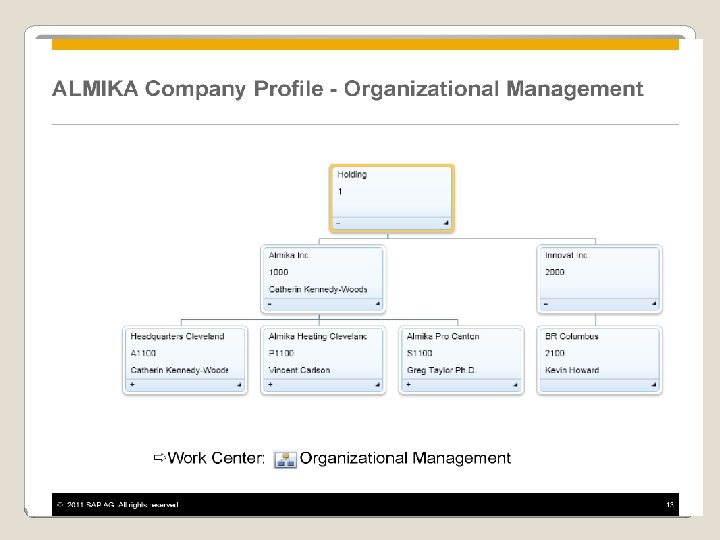Click ID 2000 in Innovat Inc. card

555,272
